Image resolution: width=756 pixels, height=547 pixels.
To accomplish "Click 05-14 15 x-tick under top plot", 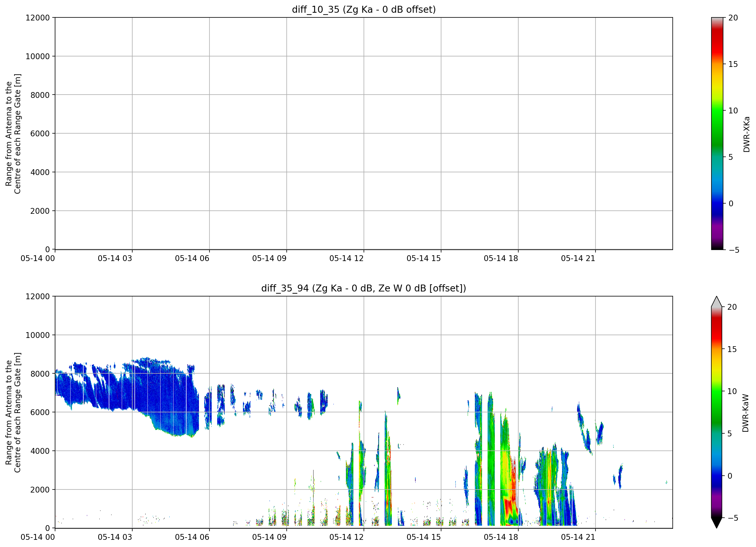I will tap(424, 259).
